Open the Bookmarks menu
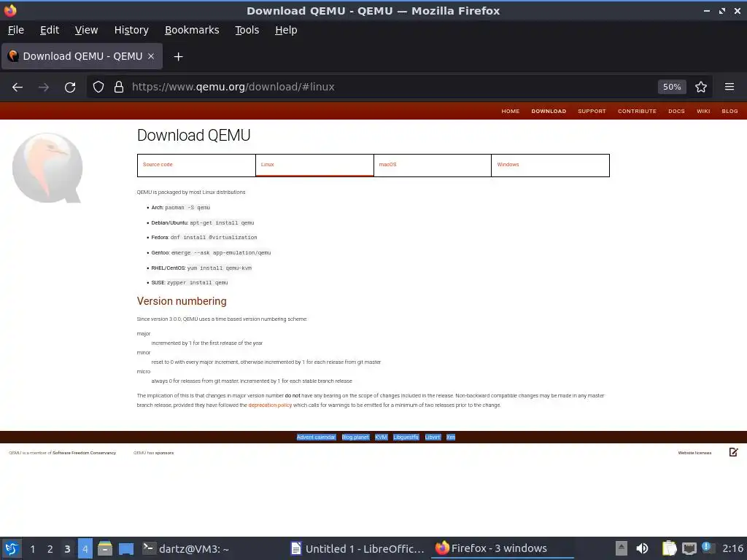Image resolution: width=747 pixels, height=560 pixels. click(192, 30)
